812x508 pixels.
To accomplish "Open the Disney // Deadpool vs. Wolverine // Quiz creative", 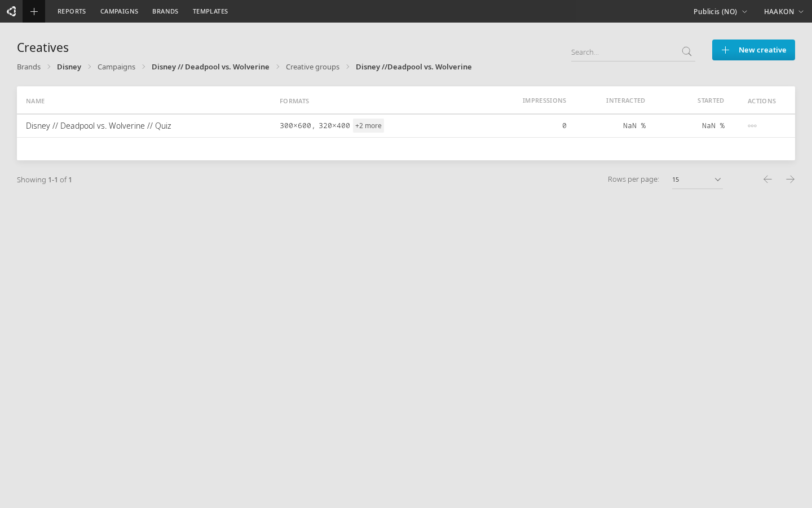I will (99, 126).
